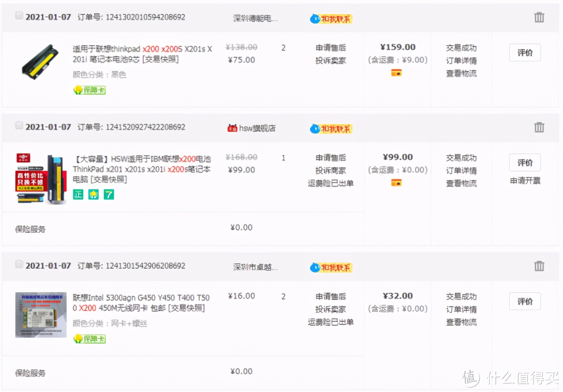Delete the wireless card order with trash icon
Screen dimensions: 563x392
[x=539, y=266]
